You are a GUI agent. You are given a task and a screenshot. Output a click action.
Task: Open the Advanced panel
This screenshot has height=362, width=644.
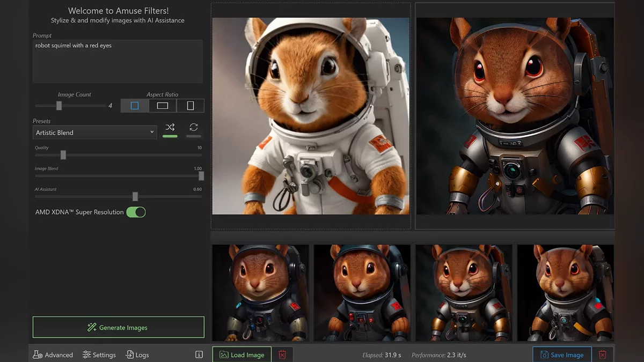(x=53, y=354)
